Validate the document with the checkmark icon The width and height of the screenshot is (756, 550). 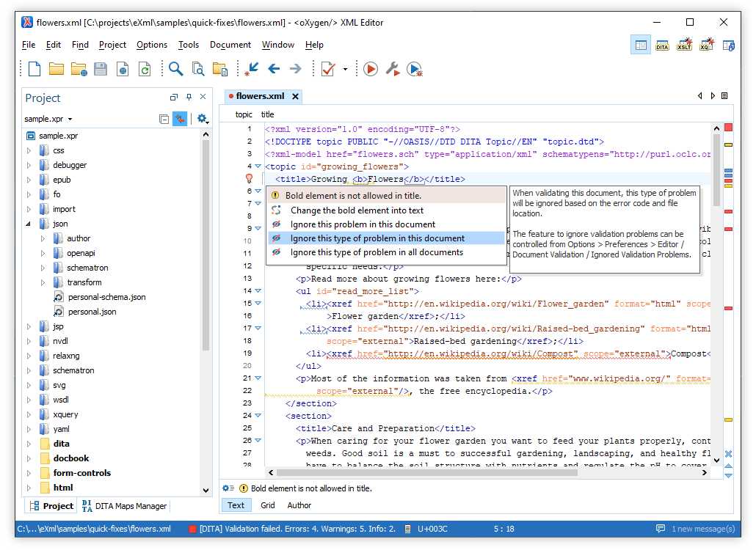[x=328, y=69]
